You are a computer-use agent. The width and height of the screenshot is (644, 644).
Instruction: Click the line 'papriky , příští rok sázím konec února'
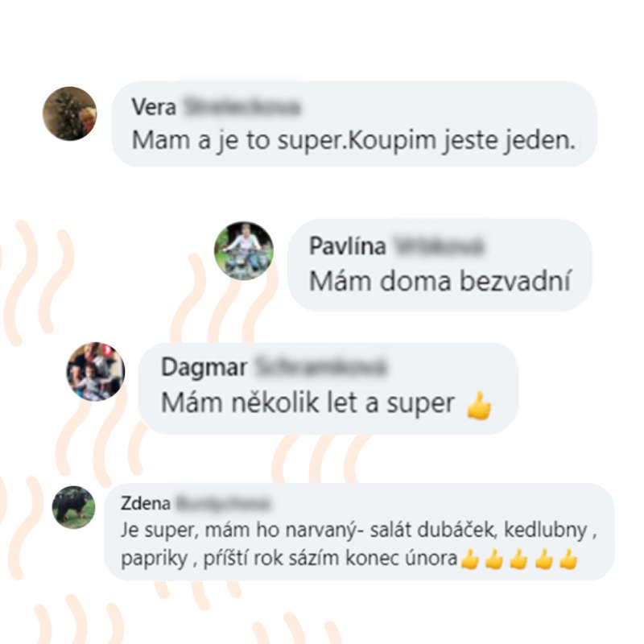point(289,558)
